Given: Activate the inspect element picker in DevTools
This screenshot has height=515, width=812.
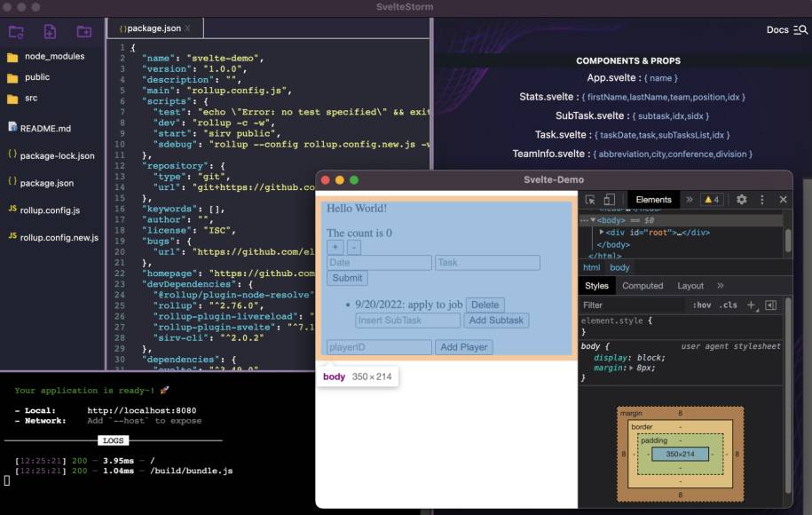Looking at the screenshot, I should click(590, 200).
